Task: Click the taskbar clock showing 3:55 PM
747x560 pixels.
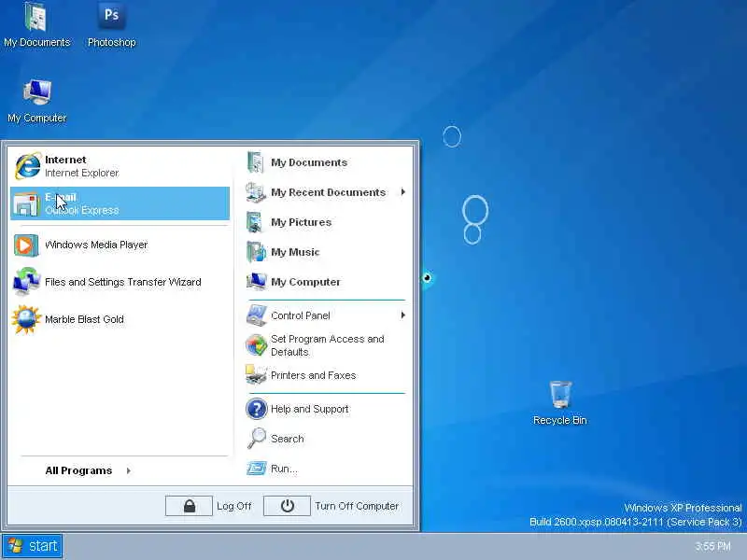Action: click(x=712, y=546)
